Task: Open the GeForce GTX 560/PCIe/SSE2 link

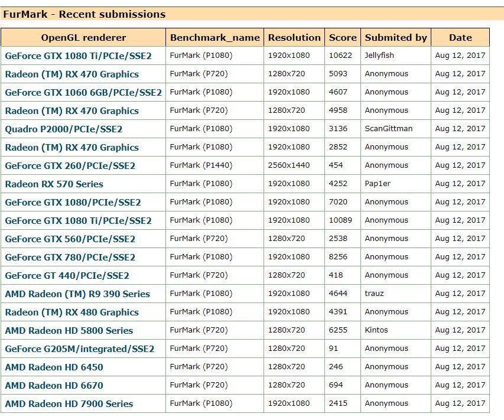Action: pos(70,239)
